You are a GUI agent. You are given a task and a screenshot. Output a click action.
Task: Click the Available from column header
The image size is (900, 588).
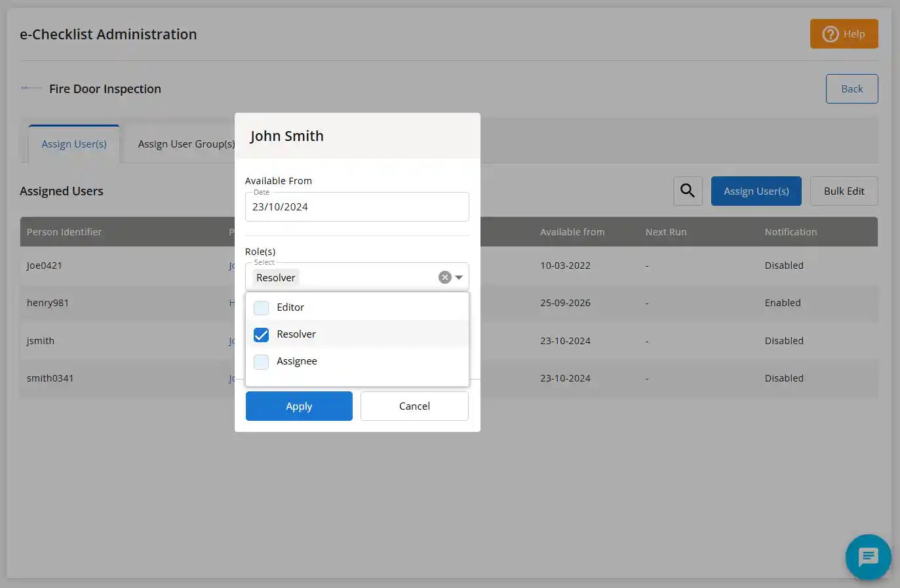point(572,232)
